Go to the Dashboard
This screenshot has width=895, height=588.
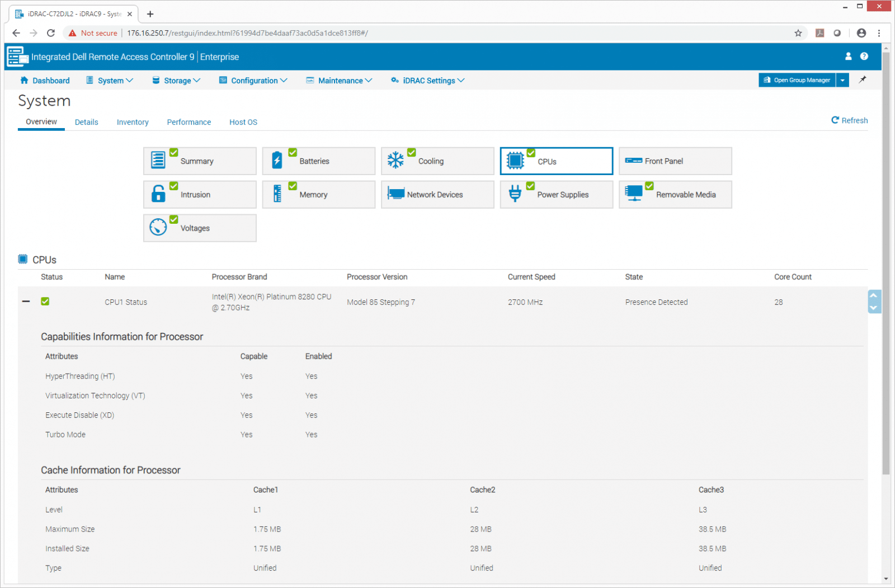pyautogui.click(x=45, y=81)
